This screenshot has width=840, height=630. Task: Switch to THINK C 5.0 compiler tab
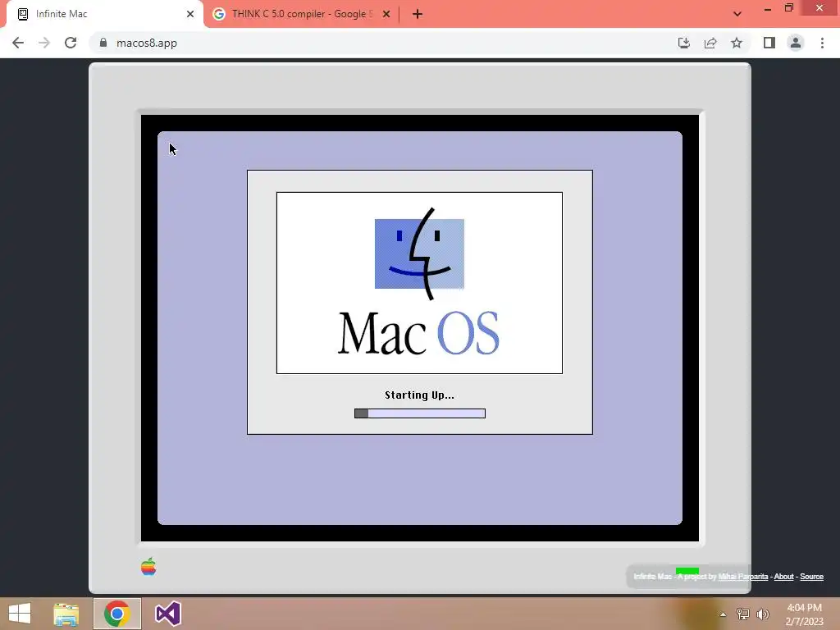[x=302, y=14]
